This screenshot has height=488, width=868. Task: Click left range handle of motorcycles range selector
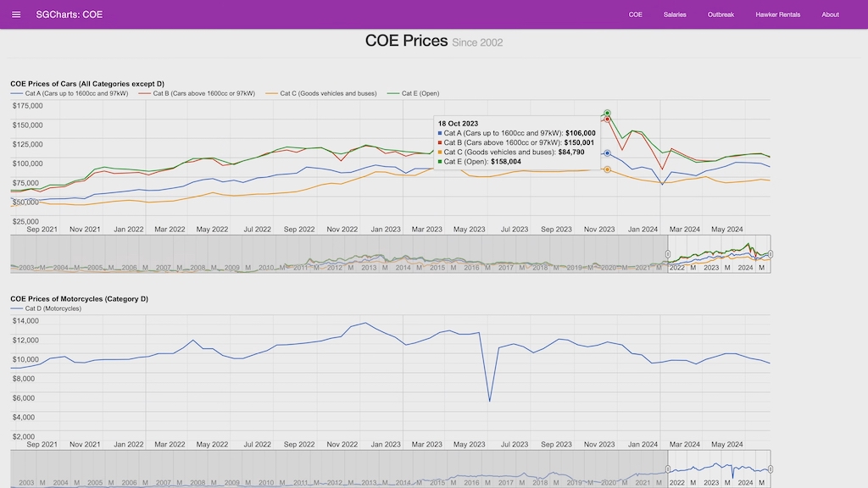(x=668, y=469)
